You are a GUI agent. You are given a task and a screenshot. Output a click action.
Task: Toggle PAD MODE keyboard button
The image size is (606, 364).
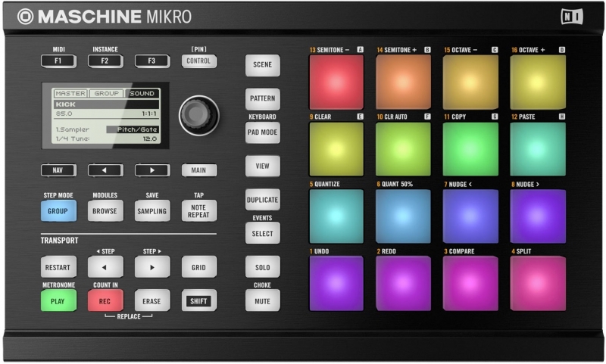262,132
